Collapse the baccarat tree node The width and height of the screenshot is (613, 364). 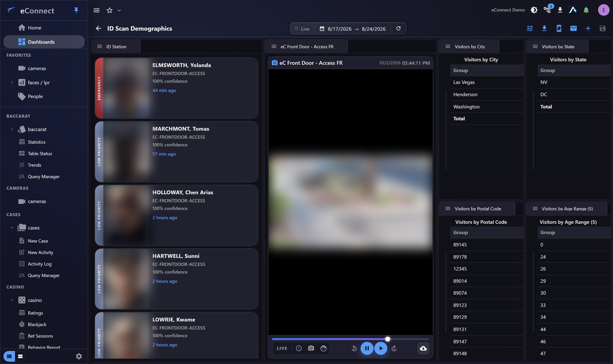pos(12,130)
